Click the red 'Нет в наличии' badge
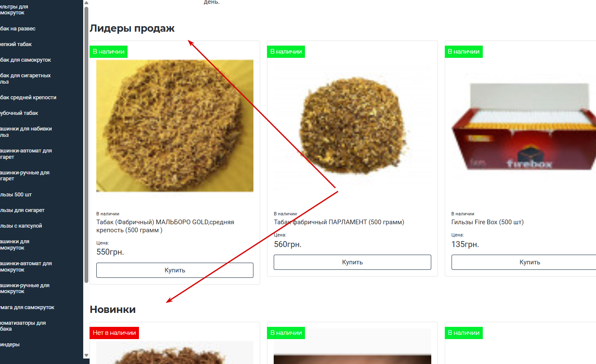Image resolution: width=596 pixels, height=364 pixels. point(114,333)
